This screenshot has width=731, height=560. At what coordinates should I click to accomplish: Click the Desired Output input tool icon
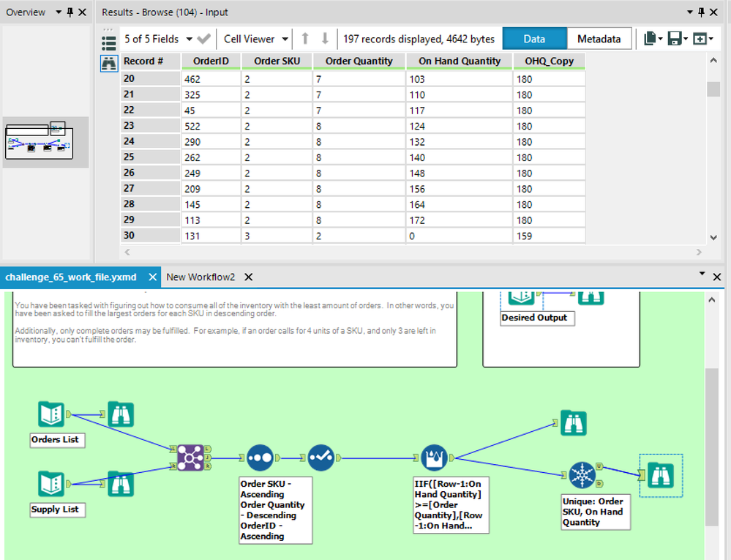pos(521,297)
